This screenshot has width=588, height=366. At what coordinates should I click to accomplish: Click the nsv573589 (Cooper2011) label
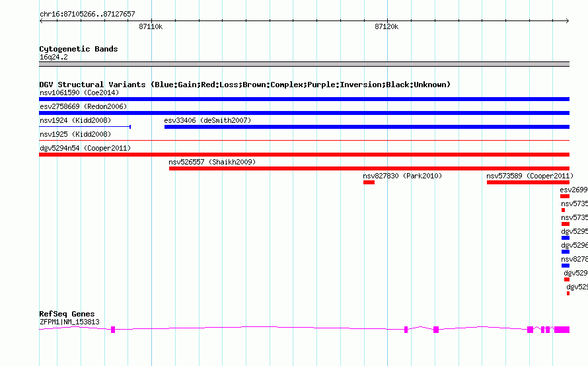point(530,176)
